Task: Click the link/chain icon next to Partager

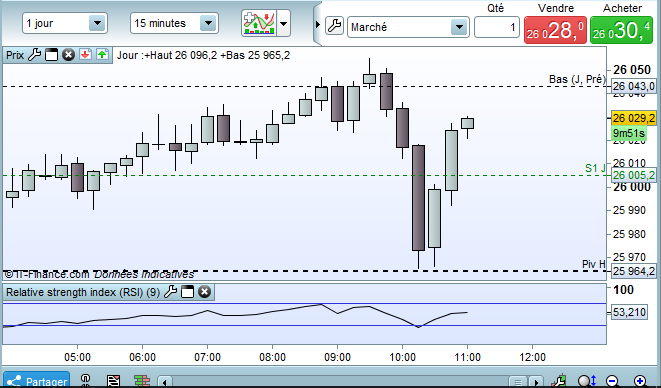Action: click(86, 380)
